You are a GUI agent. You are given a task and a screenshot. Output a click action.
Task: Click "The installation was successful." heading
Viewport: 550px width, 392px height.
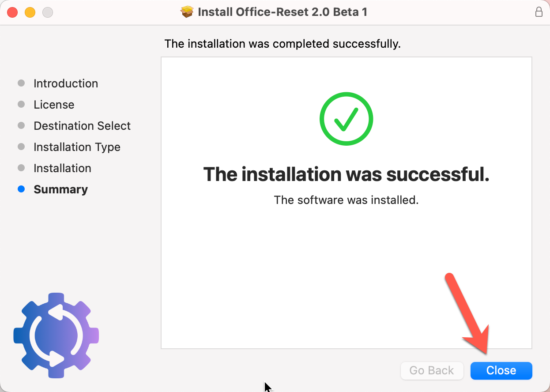coord(346,174)
